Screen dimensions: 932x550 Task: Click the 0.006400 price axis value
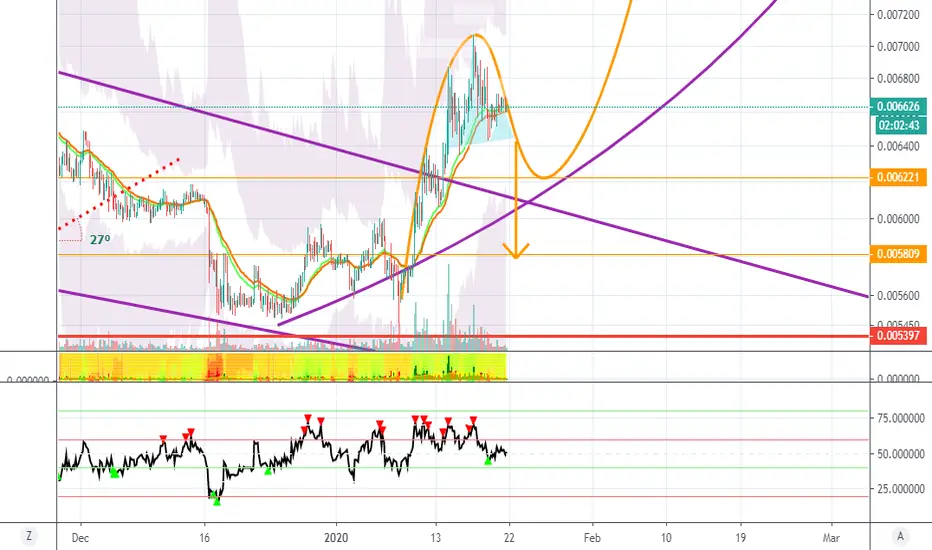click(x=898, y=146)
